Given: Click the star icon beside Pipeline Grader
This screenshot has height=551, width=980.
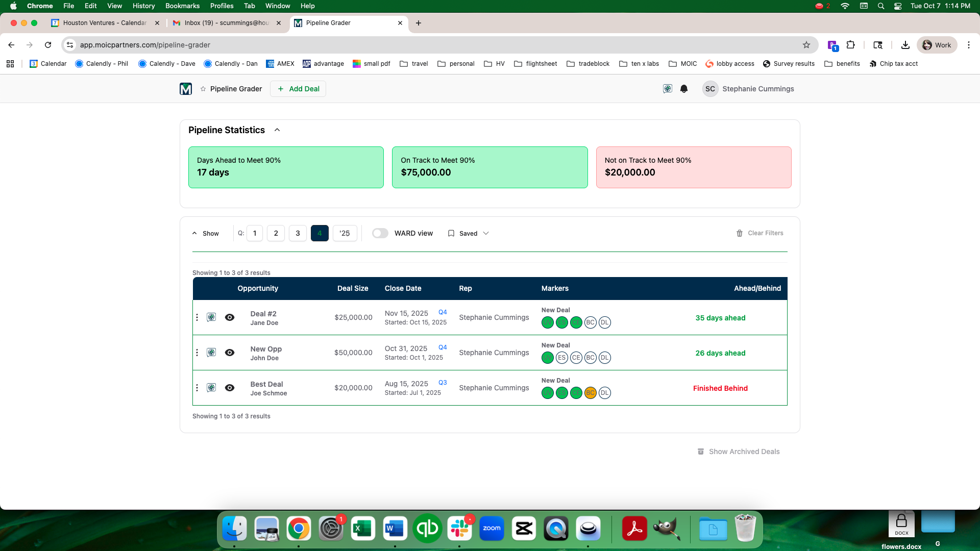Looking at the screenshot, I should pos(203,89).
